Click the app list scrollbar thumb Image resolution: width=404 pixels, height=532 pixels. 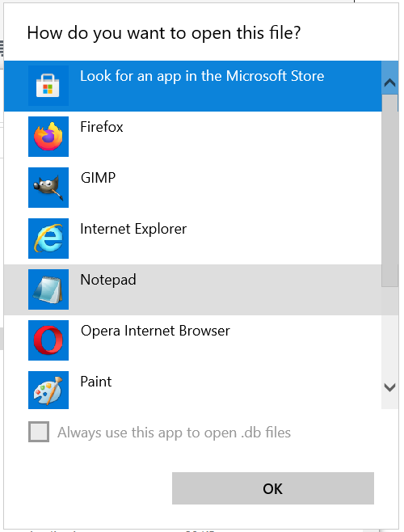(x=389, y=191)
